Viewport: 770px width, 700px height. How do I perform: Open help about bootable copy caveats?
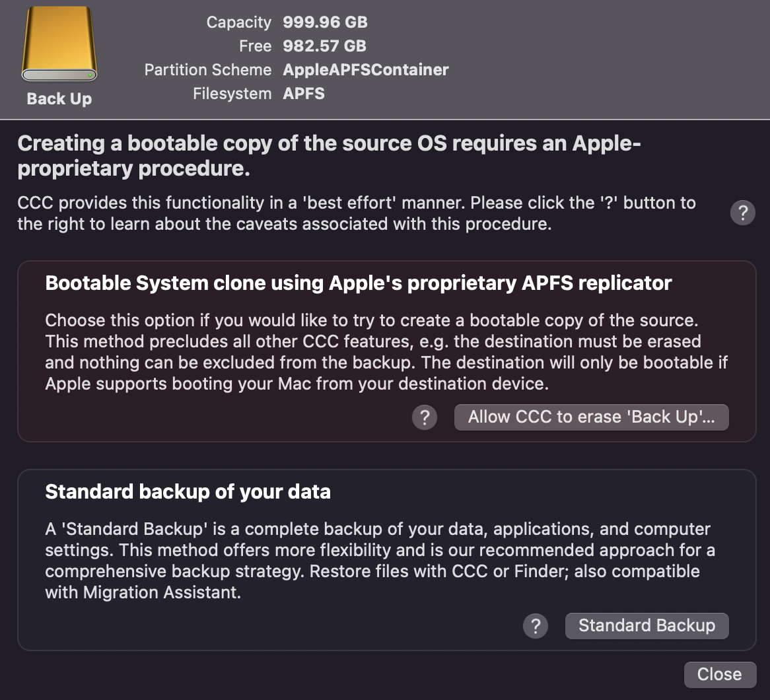[x=742, y=213]
